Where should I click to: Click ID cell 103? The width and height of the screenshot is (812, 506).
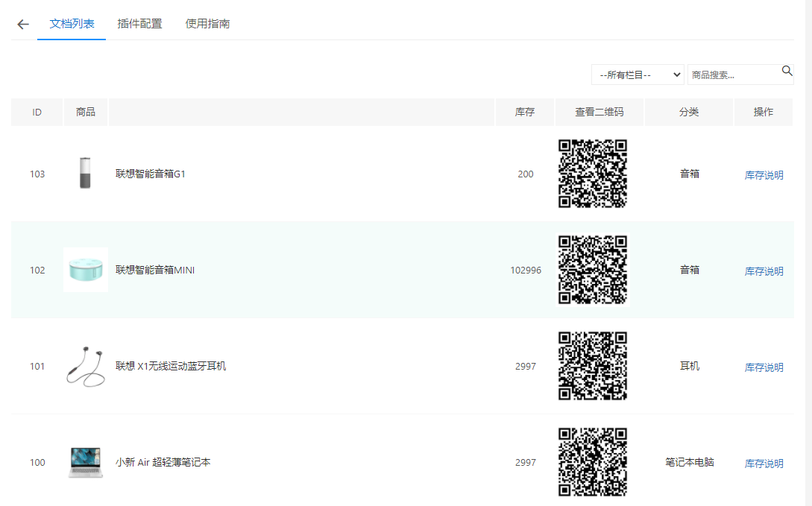point(37,174)
